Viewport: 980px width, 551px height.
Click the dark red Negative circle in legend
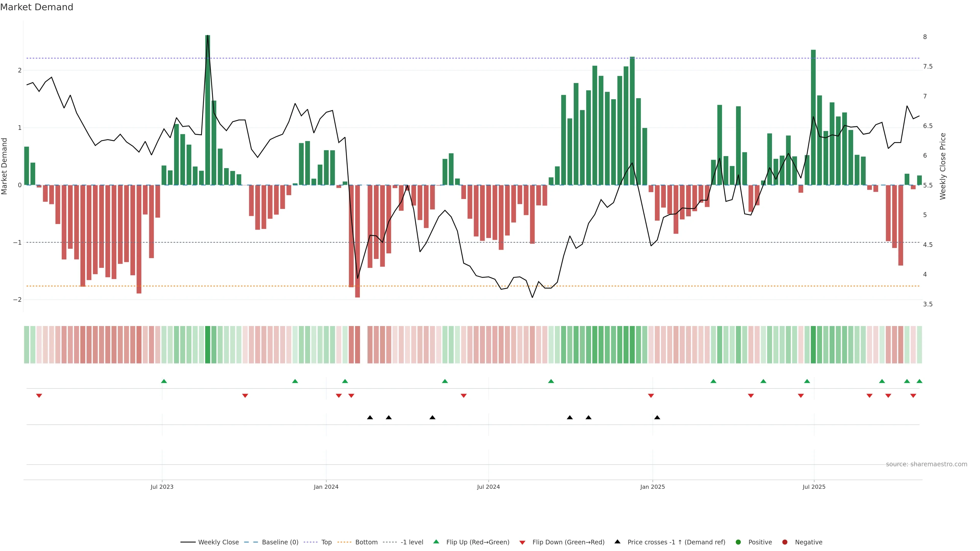(785, 542)
